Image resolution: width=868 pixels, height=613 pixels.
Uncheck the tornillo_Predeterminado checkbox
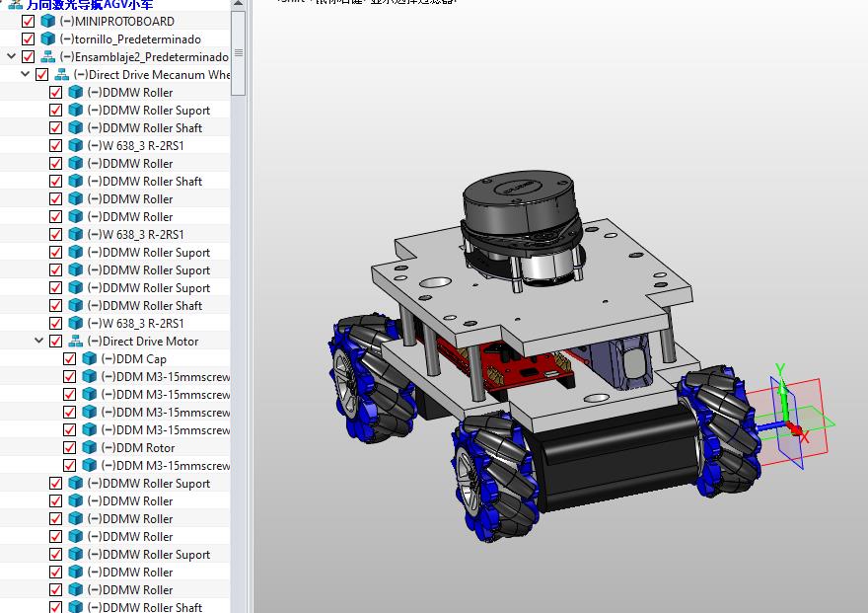pyautogui.click(x=28, y=39)
